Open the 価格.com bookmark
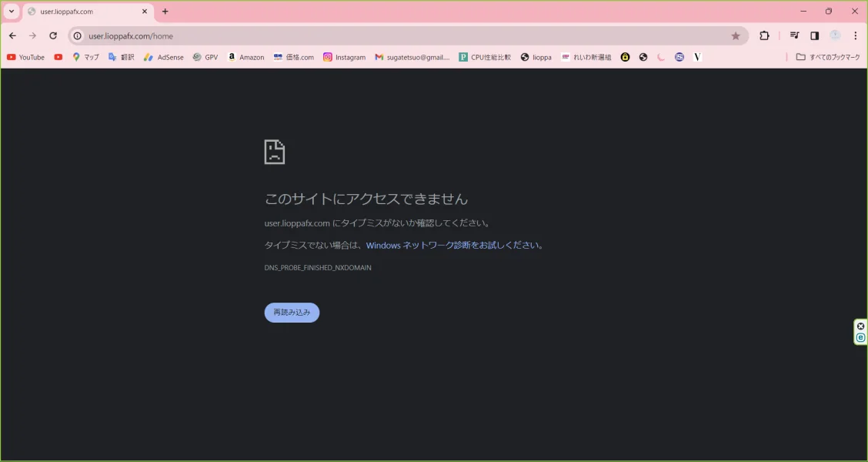Screen dimensions: 868x462 pyautogui.click(x=293, y=56)
